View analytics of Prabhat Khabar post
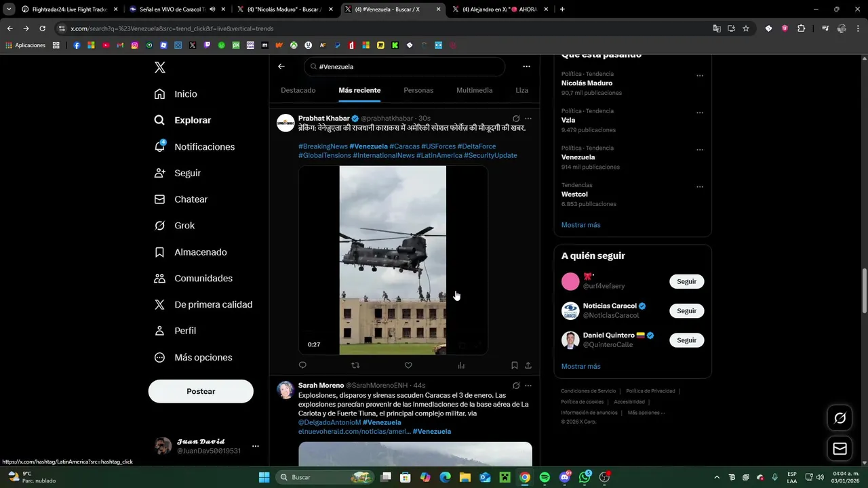Image resolution: width=868 pixels, height=488 pixels. (x=461, y=365)
